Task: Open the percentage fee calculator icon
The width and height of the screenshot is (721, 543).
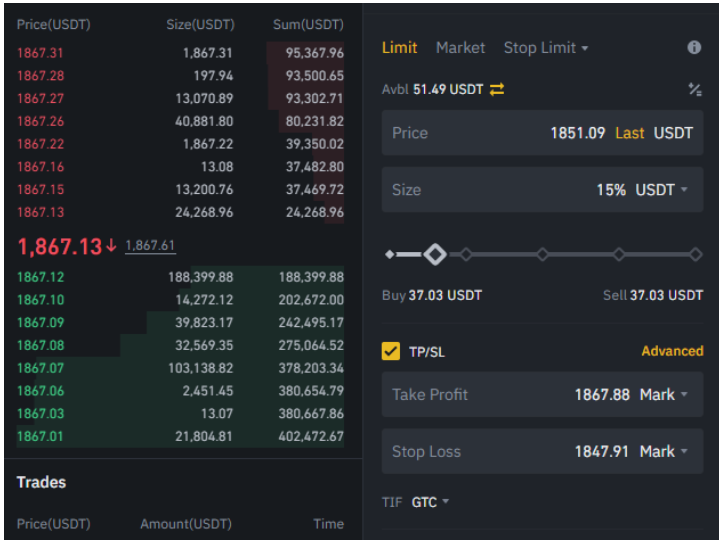Action: click(695, 90)
